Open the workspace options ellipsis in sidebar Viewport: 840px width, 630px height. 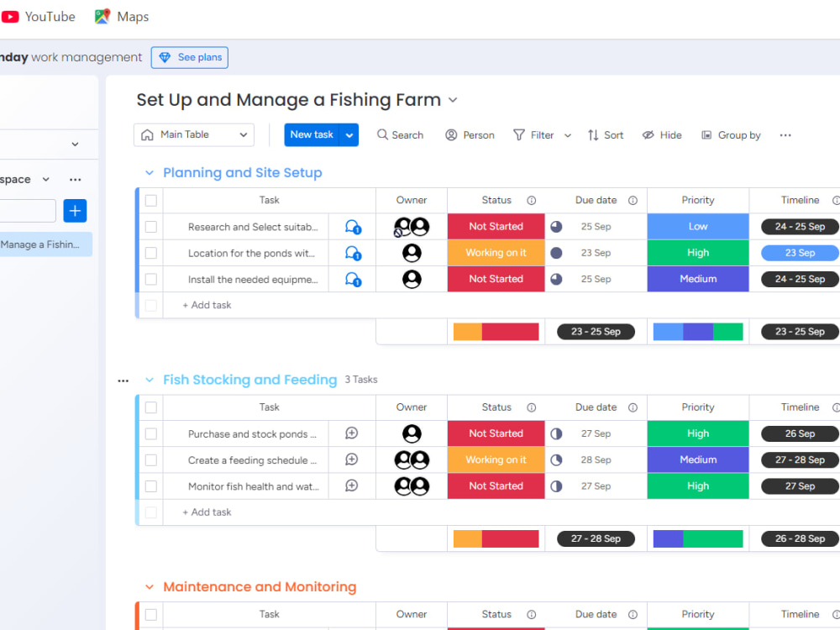click(75, 180)
